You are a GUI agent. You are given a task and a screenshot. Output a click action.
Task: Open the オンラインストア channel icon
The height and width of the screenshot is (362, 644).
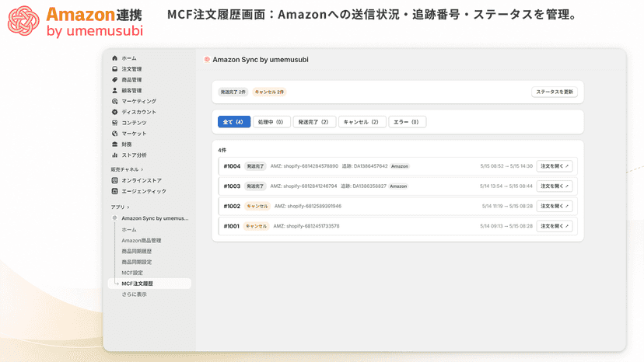point(114,180)
